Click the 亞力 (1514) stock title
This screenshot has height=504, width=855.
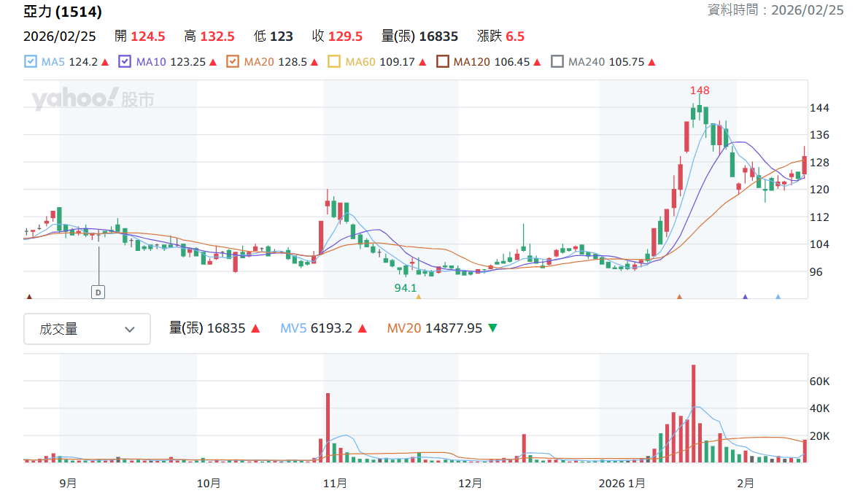tap(63, 12)
